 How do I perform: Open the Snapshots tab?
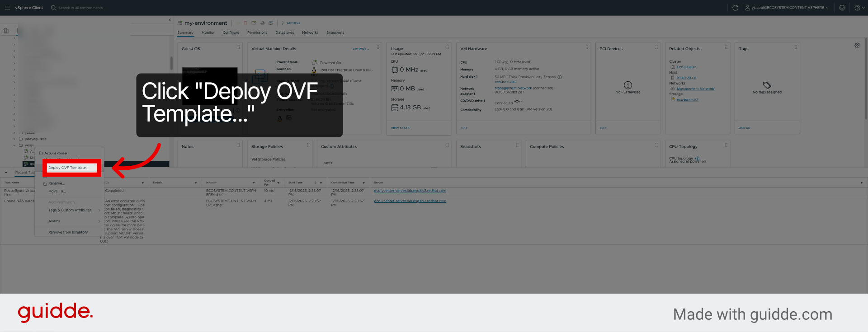[x=335, y=33]
